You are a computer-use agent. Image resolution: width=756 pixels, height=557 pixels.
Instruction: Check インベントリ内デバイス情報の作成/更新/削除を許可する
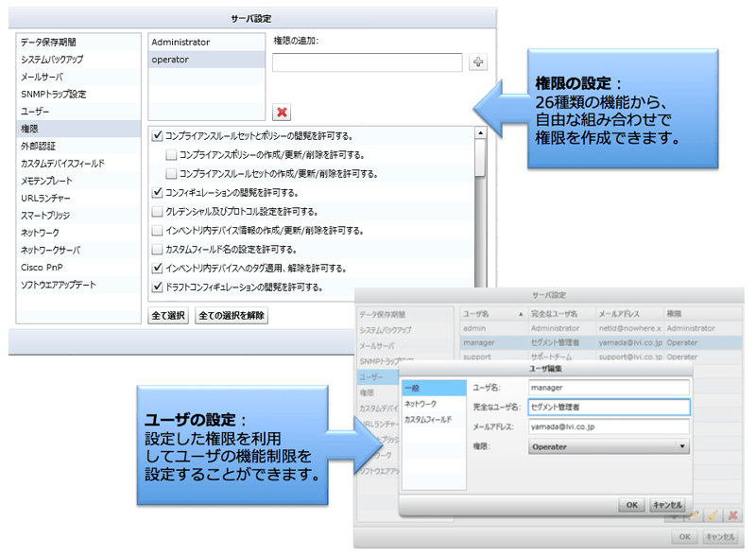157,230
